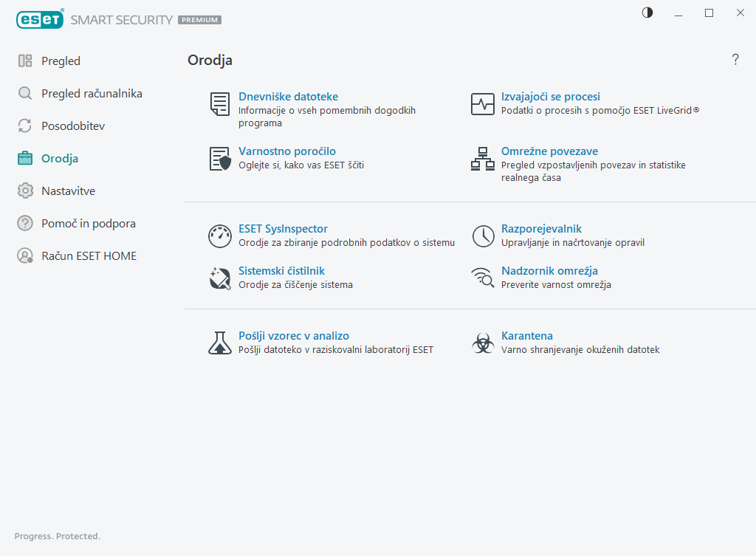Viewport: 756px width, 556px height.
Task: Click the Omrežne povezave network icon
Action: (x=483, y=159)
